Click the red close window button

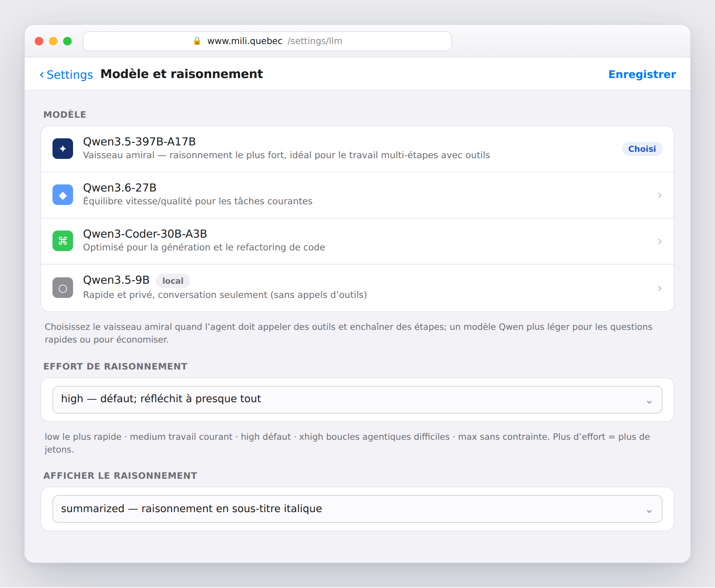click(39, 41)
